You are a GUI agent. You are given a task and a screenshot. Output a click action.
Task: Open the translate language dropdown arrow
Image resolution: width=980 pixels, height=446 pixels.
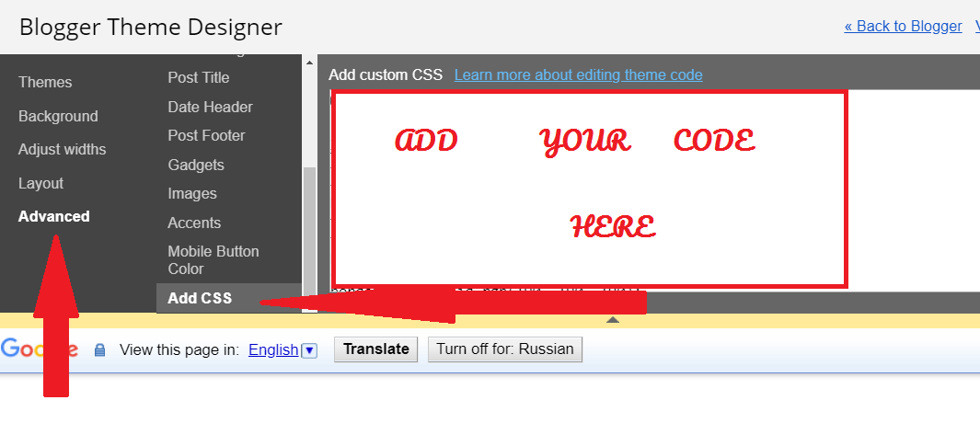point(309,350)
